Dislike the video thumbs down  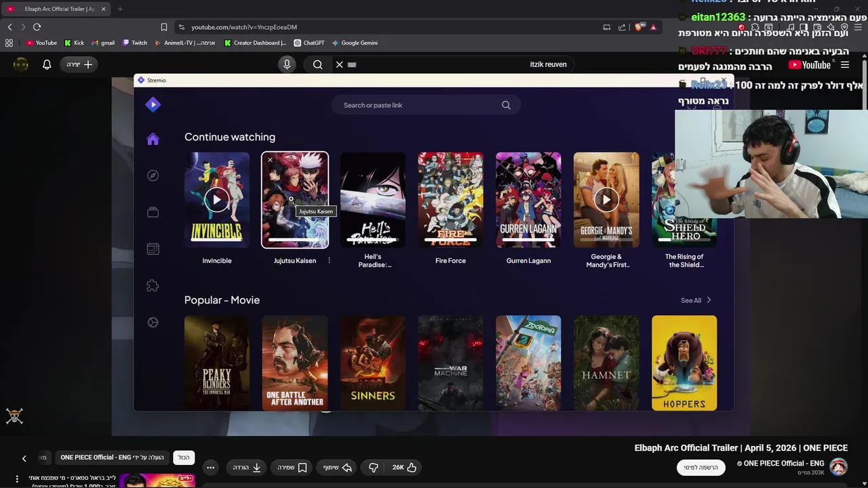(x=373, y=467)
